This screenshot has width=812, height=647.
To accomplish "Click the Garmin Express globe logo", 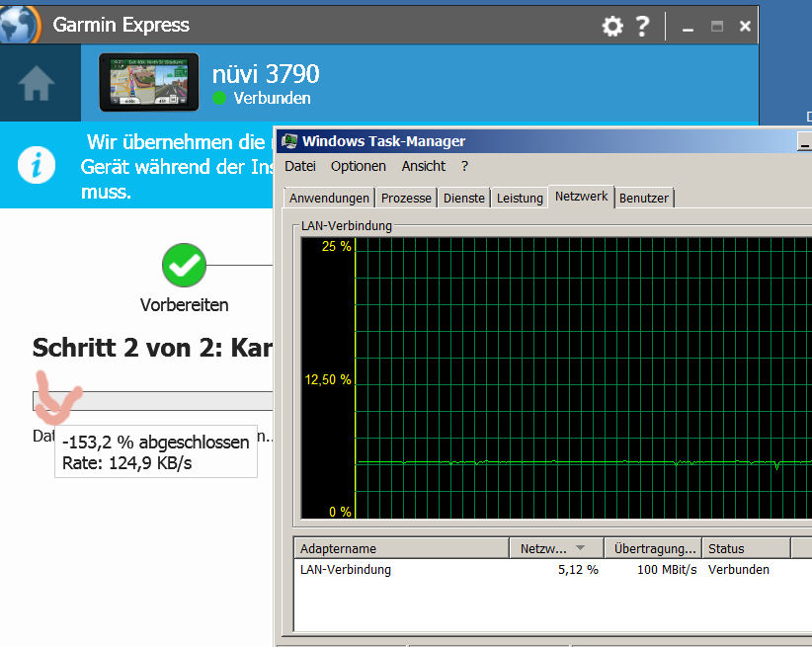I will coord(19,25).
